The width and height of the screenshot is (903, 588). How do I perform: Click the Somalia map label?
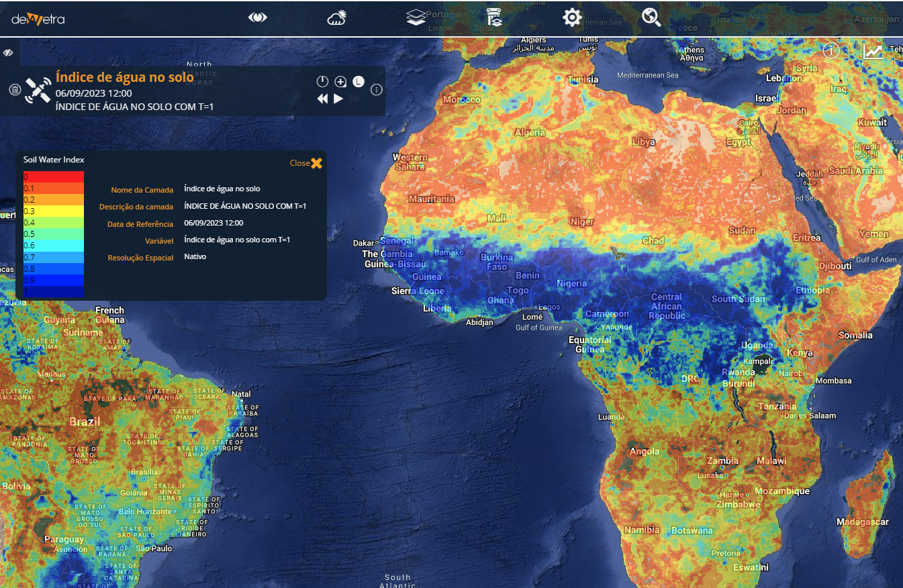[856, 335]
